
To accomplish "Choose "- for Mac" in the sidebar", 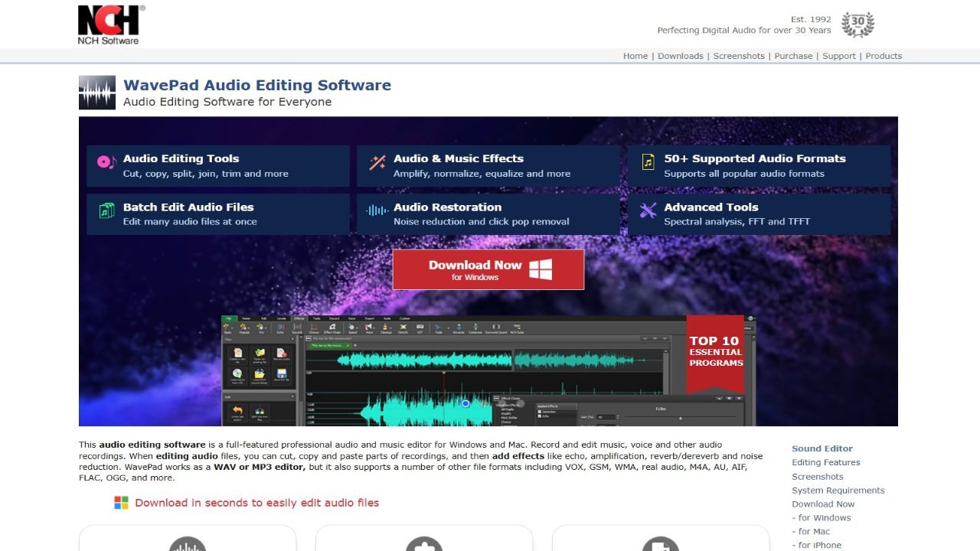I will click(811, 531).
